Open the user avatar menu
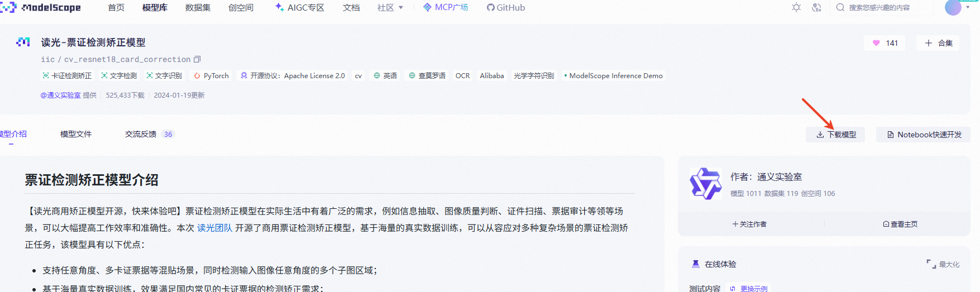This screenshot has width=980, height=292. (953, 7)
